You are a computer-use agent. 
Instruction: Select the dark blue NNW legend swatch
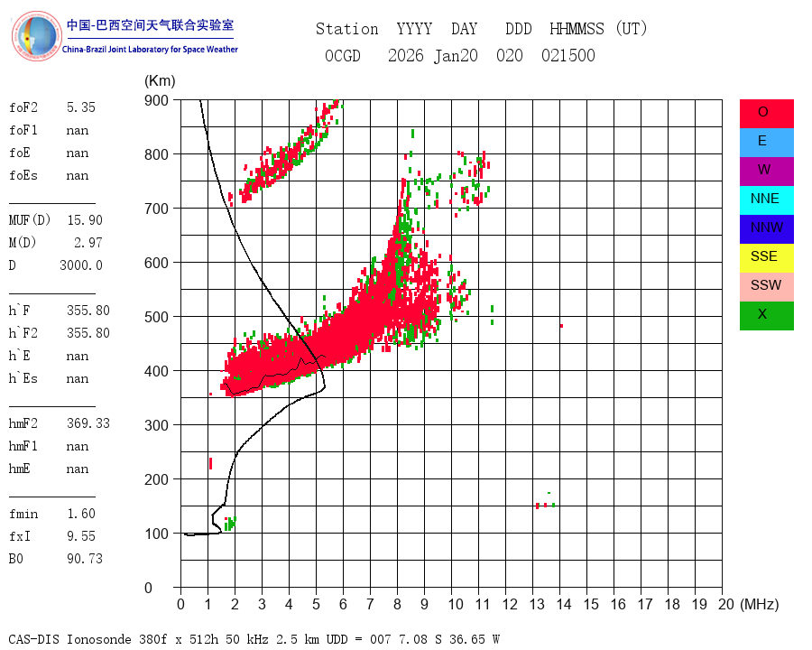[766, 229]
